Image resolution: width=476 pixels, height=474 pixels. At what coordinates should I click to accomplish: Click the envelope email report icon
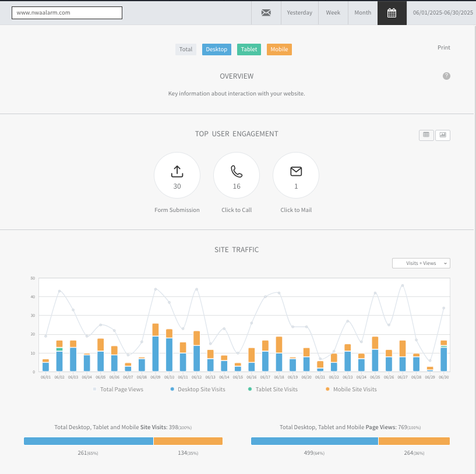coord(266,13)
